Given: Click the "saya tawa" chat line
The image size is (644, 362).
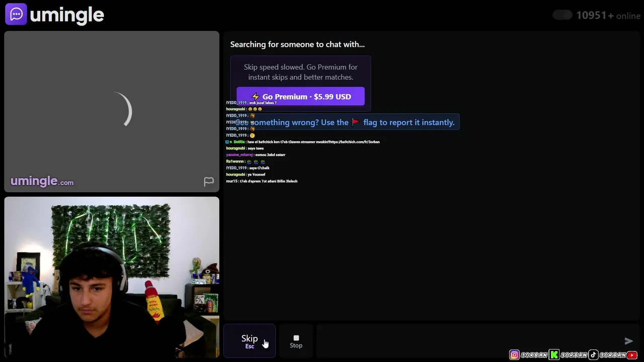Looking at the screenshot, I should 245,148.
